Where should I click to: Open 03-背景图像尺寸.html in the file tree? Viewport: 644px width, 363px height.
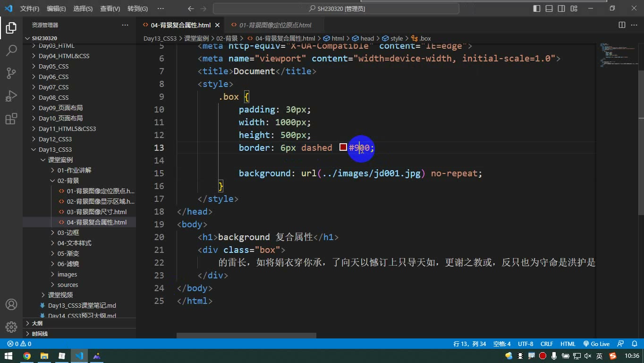click(x=97, y=212)
